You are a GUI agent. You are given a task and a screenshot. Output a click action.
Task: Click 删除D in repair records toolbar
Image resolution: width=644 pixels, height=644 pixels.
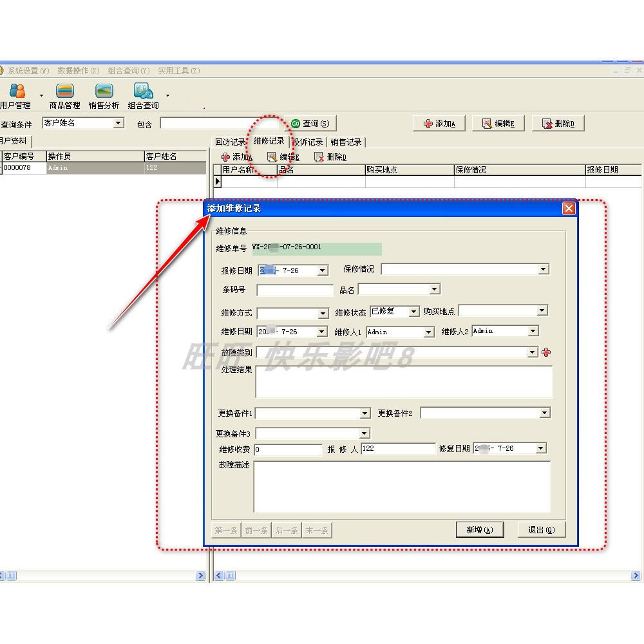click(330, 157)
